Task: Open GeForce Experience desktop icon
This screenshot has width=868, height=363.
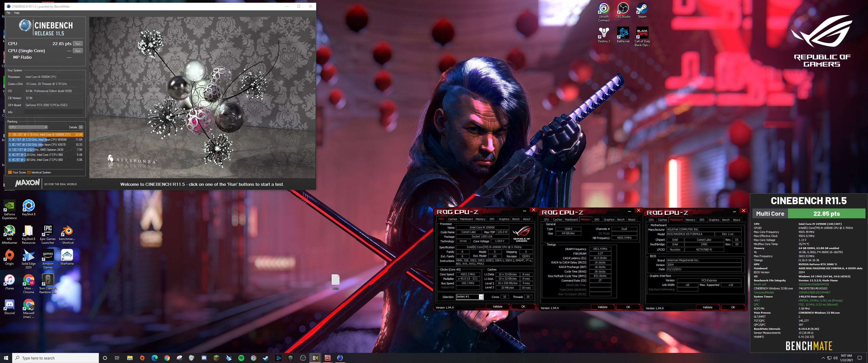Action: pos(9,209)
